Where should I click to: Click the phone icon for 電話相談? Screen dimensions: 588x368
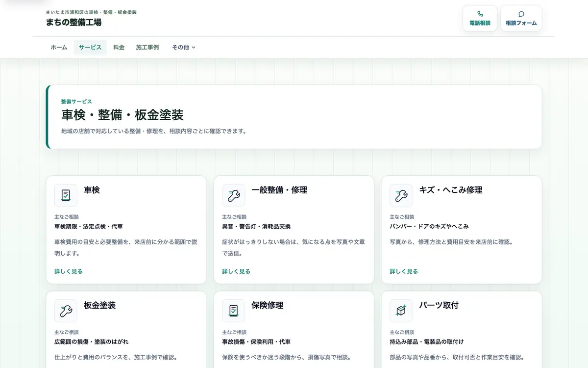click(x=480, y=14)
